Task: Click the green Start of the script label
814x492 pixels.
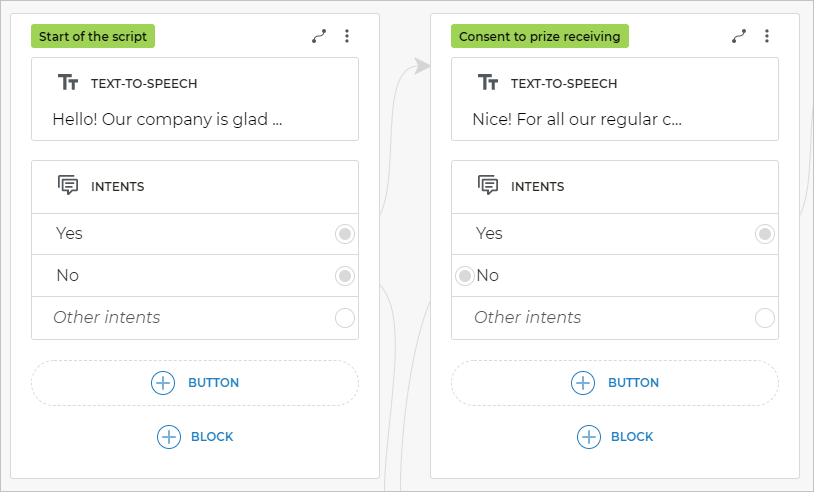Action: click(x=93, y=37)
